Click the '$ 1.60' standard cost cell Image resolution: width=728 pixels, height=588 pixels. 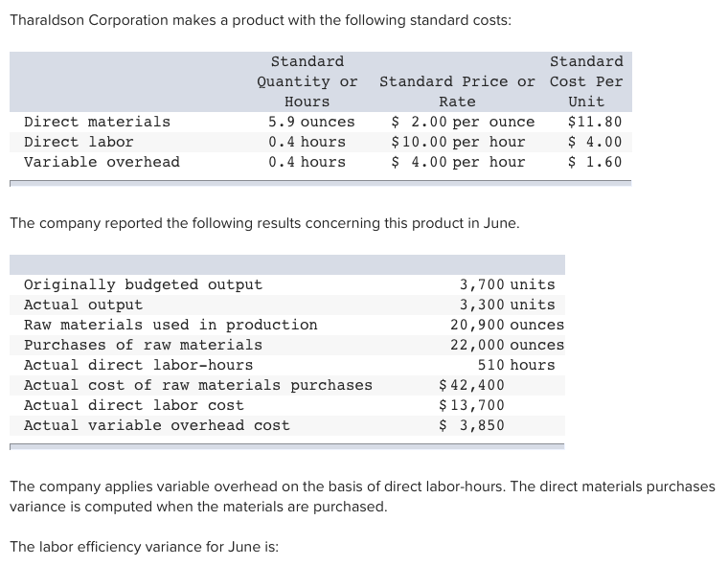click(x=594, y=162)
